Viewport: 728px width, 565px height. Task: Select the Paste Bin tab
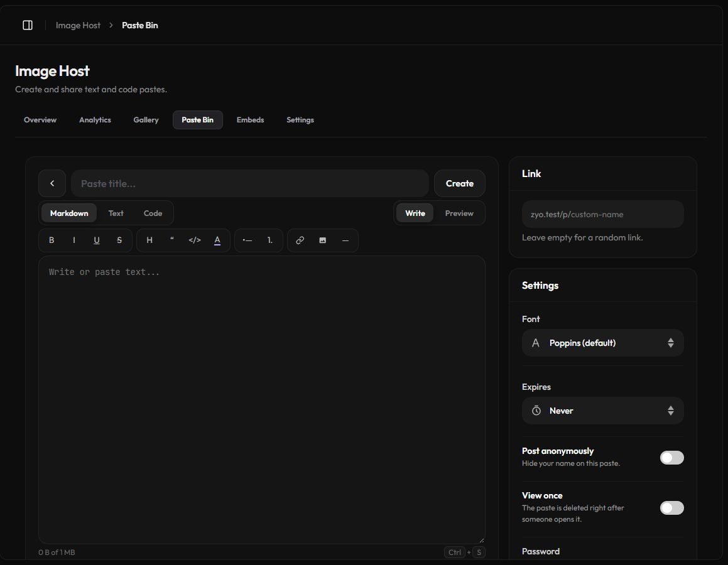pos(198,120)
